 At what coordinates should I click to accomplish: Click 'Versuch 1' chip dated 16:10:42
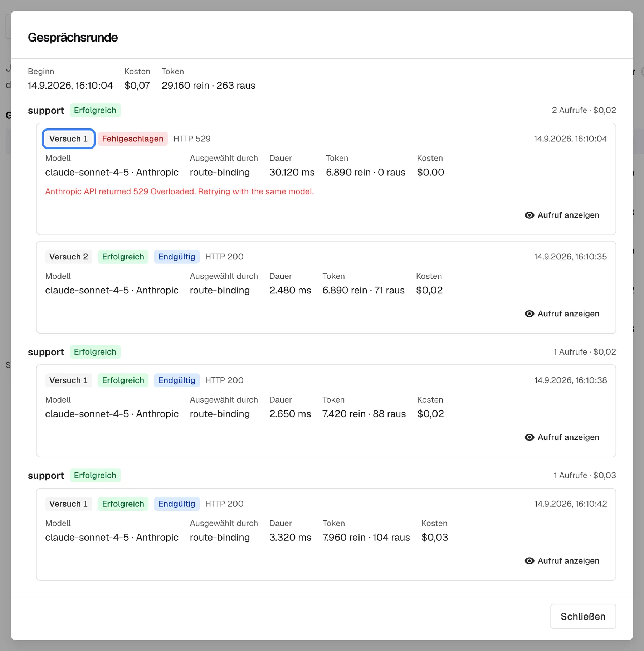point(68,504)
